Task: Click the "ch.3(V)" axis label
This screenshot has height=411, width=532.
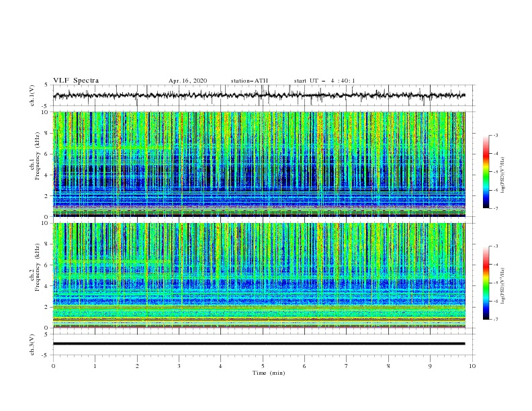Action: pos(32,345)
